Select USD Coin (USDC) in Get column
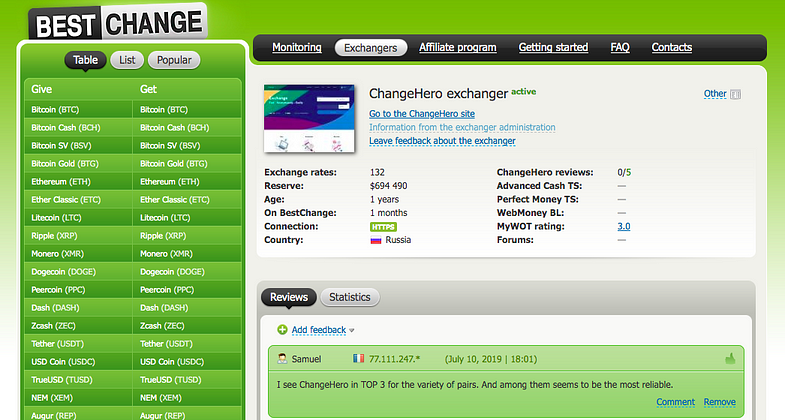The width and height of the screenshot is (785, 420). coord(187,362)
